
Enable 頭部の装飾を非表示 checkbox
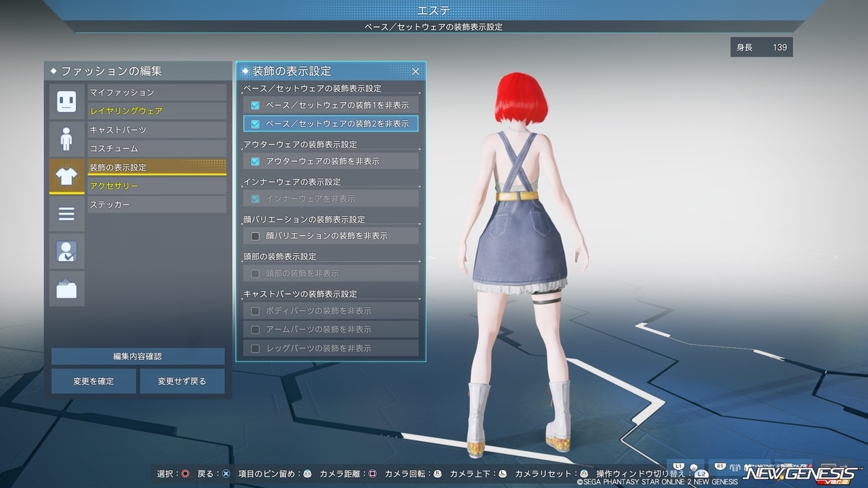pos(255,273)
